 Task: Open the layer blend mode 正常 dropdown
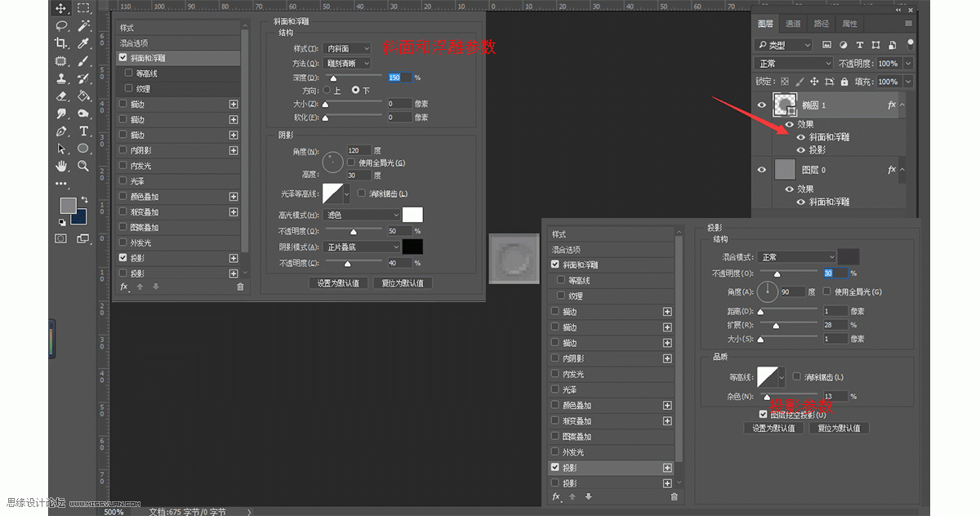click(x=794, y=63)
